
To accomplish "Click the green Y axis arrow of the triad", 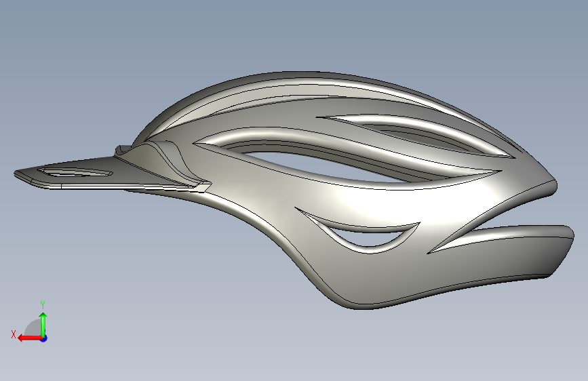I will [x=43, y=325].
